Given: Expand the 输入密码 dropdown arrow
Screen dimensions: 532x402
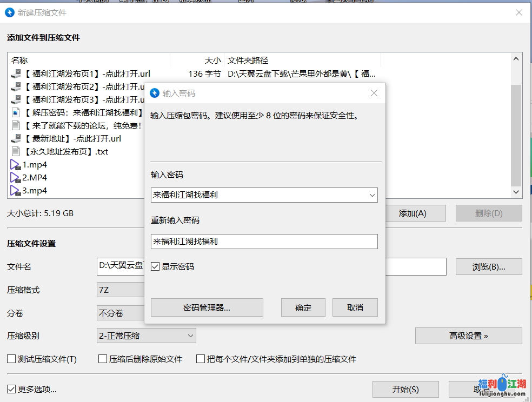Looking at the screenshot, I should pos(371,195).
